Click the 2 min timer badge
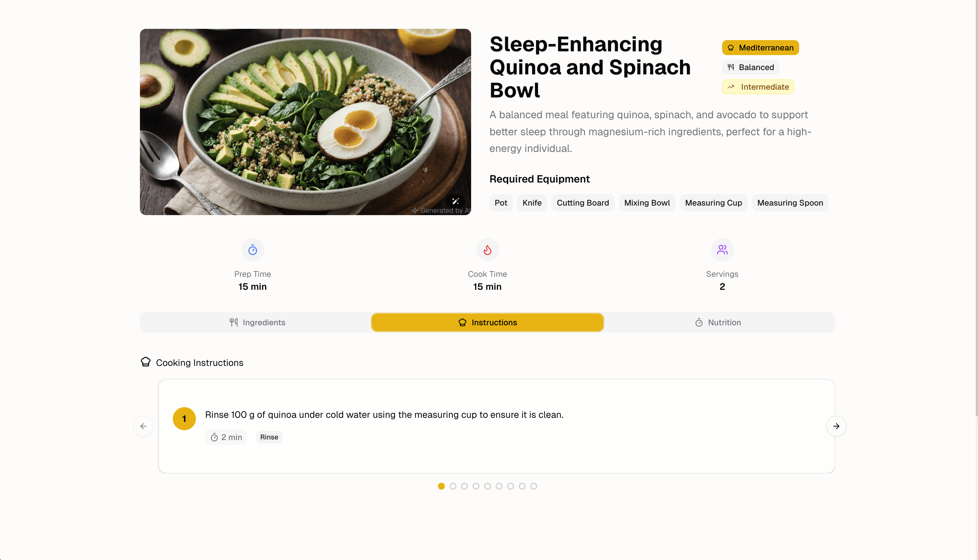The height and width of the screenshot is (560, 978). [x=226, y=437]
